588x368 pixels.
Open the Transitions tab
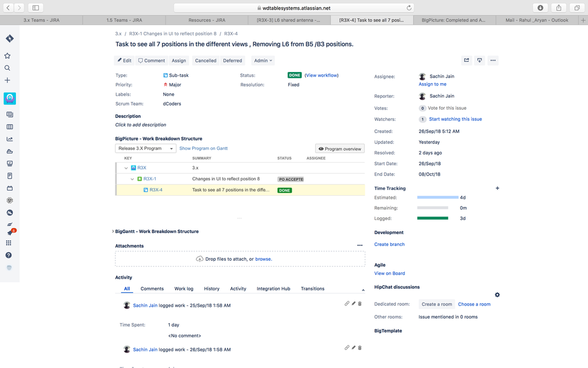point(312,289)
